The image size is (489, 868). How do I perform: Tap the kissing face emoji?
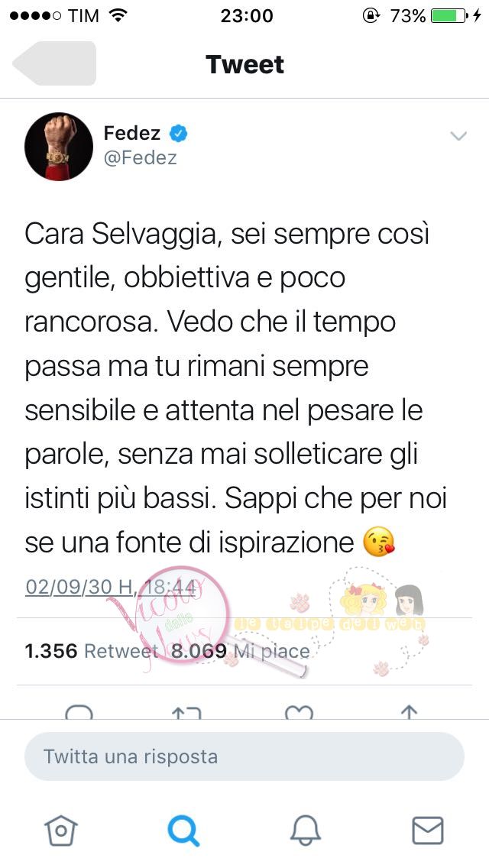379,542
